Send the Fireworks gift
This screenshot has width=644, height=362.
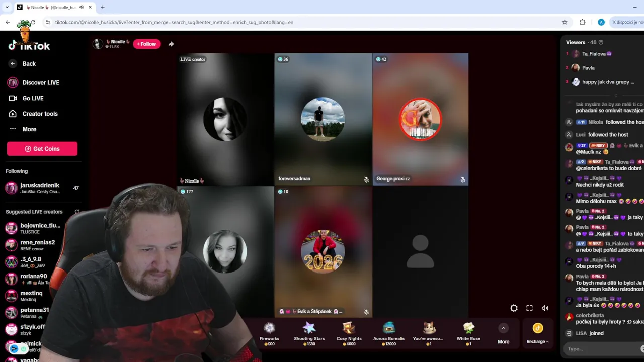269,334
